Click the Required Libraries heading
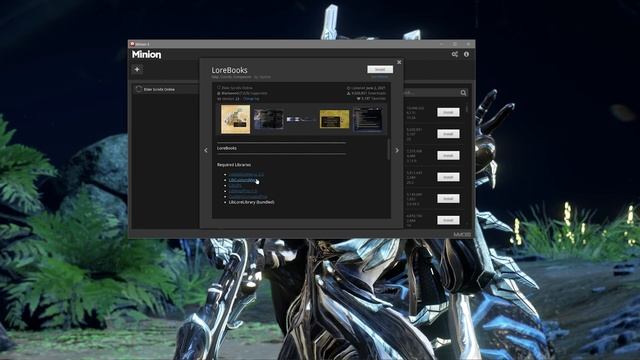This screenshot has width=640, height=360. tap(234, 165)
